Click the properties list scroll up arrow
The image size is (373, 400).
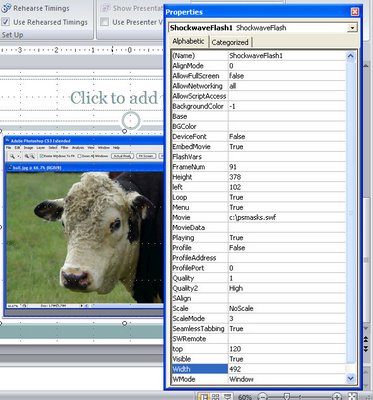pyautogui.click(x=350, y=56)
